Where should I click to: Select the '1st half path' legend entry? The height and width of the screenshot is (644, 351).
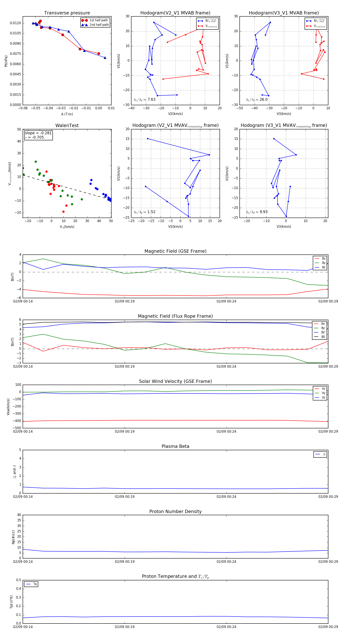pos(95,20)
